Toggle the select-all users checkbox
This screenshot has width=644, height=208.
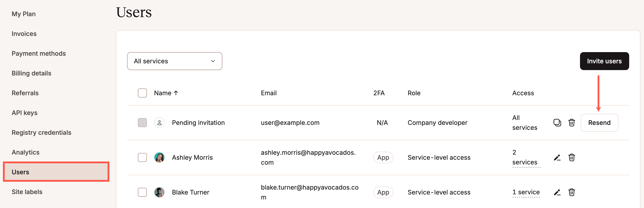point(142,93)
